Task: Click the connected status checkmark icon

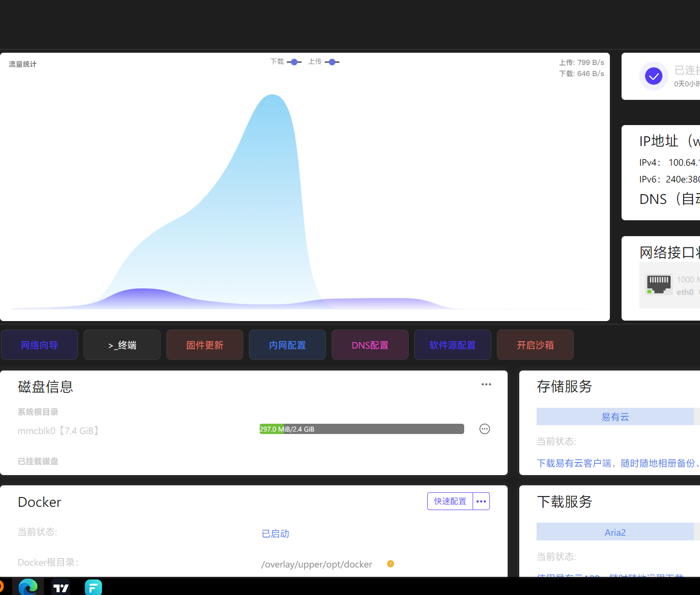Action: point(653,76)
